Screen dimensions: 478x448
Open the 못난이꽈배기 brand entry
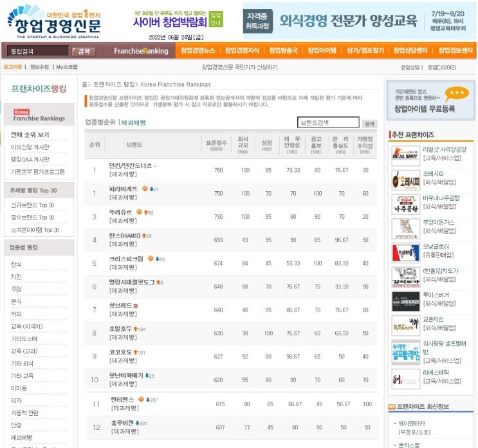coord(126,375)
